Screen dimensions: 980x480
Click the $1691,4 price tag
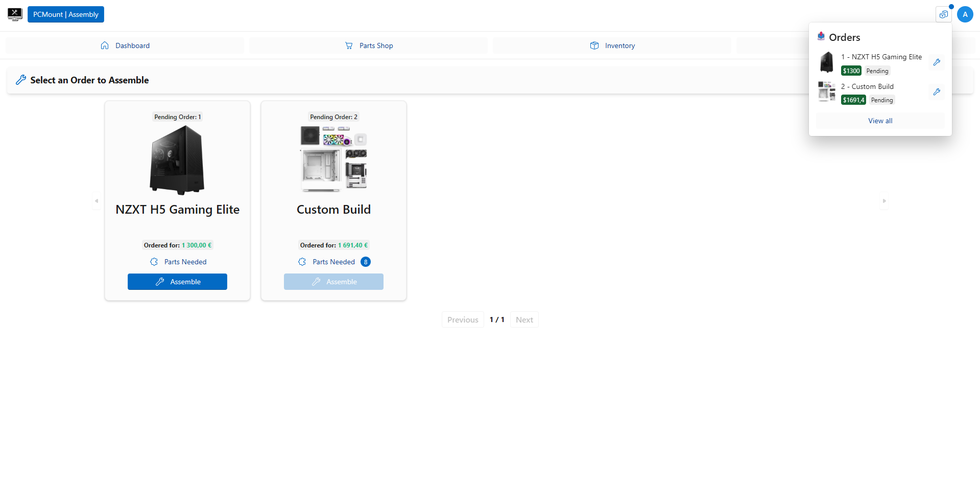tap(853, 100)
